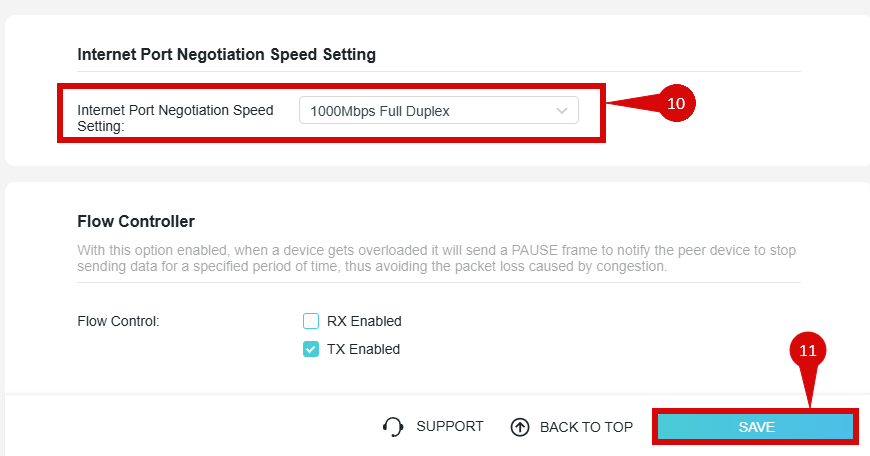Select Internet Port Negotiation Speed Setting heading
This screenshot has height=456, width=870.
pos(226,54)
